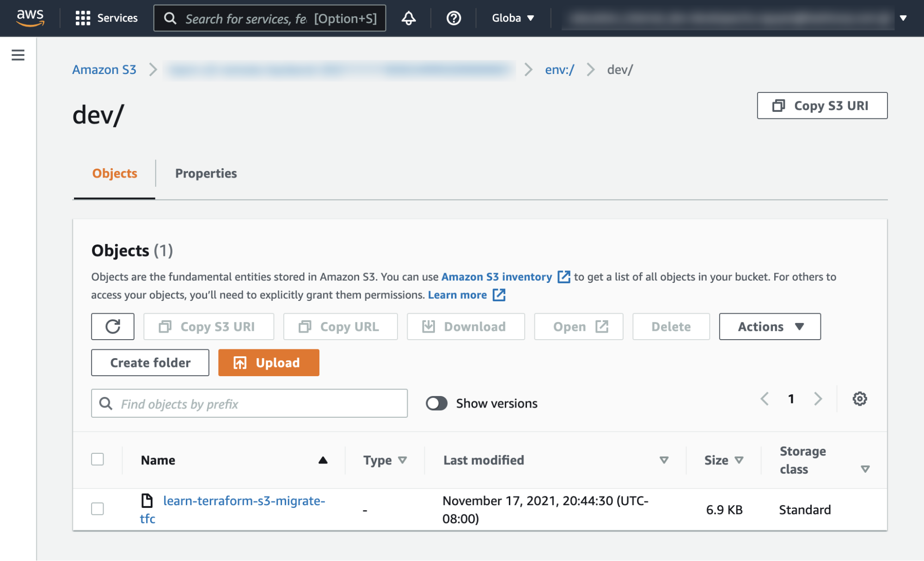Viewport: 924px width, 561px height.
Task: Focus the top services search box
Action: 269,18
